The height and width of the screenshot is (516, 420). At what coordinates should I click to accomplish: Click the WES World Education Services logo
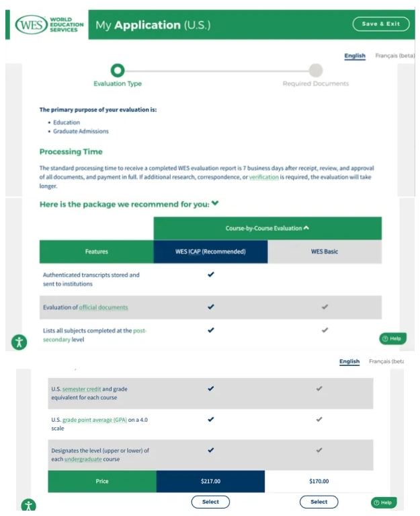(x=50, y=26)
